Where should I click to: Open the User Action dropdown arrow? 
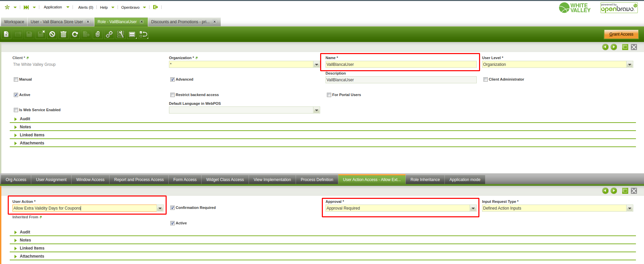click(x=160, y=208)
